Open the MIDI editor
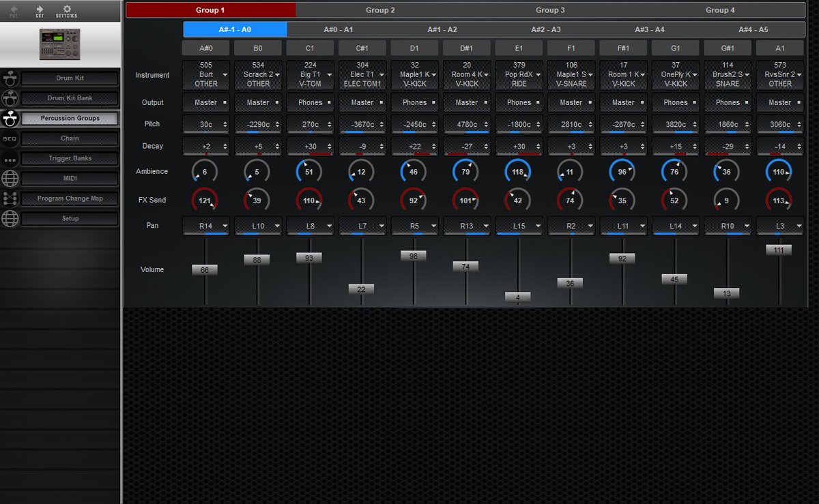This screenshot has width=819, height=504. pos(70,179)
